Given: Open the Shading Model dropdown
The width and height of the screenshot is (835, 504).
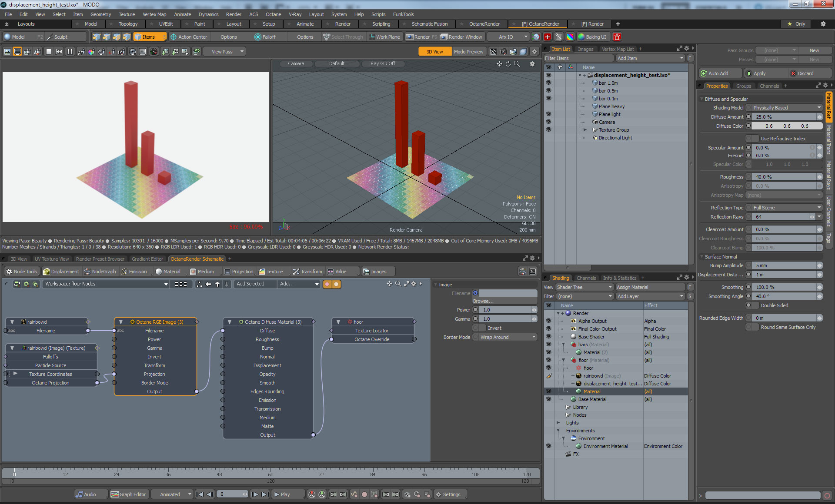Looking at the screenshot, I should [x=786, y=108].
